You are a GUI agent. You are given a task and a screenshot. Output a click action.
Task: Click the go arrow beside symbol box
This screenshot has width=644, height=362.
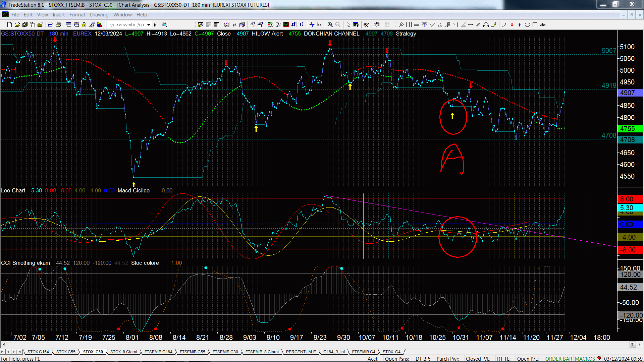click(x=155, y=25)
